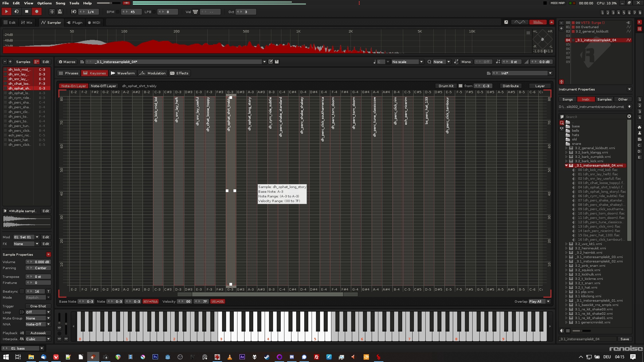Click the Layer button
This screenshot has width=644, height=362.
(540, 86)
